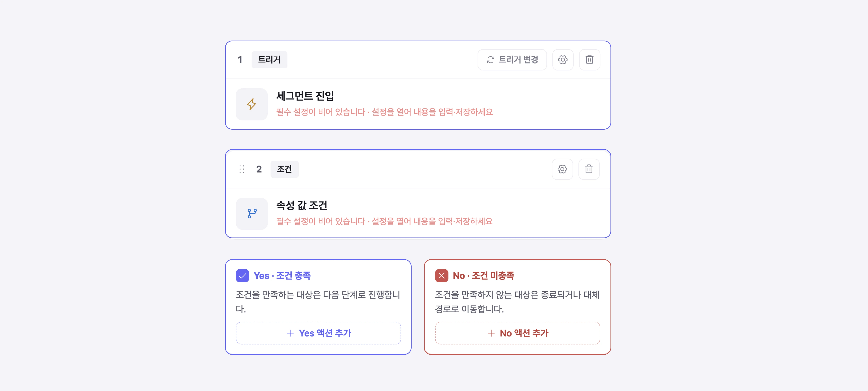Click the Yes checkmark badge
This screenshot has height=391, width=868.
(x=242, y=276)
